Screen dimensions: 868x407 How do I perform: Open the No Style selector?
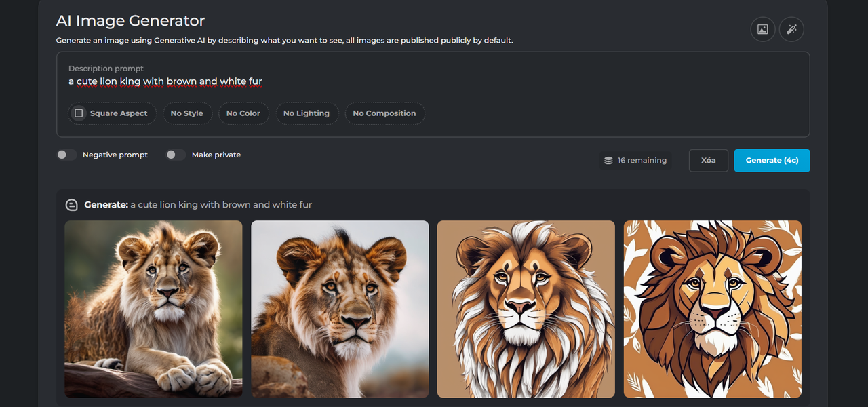pyautogui.click(x=186, y=113)
